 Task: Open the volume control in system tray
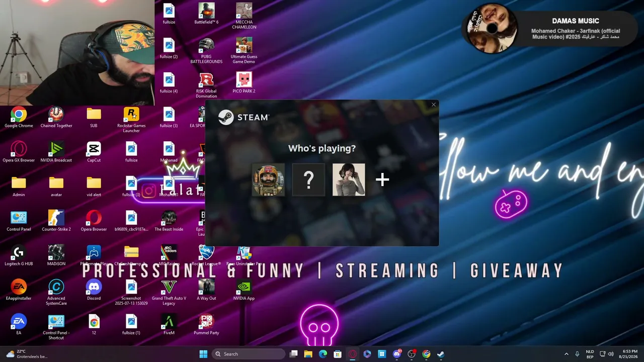point(611,354)
